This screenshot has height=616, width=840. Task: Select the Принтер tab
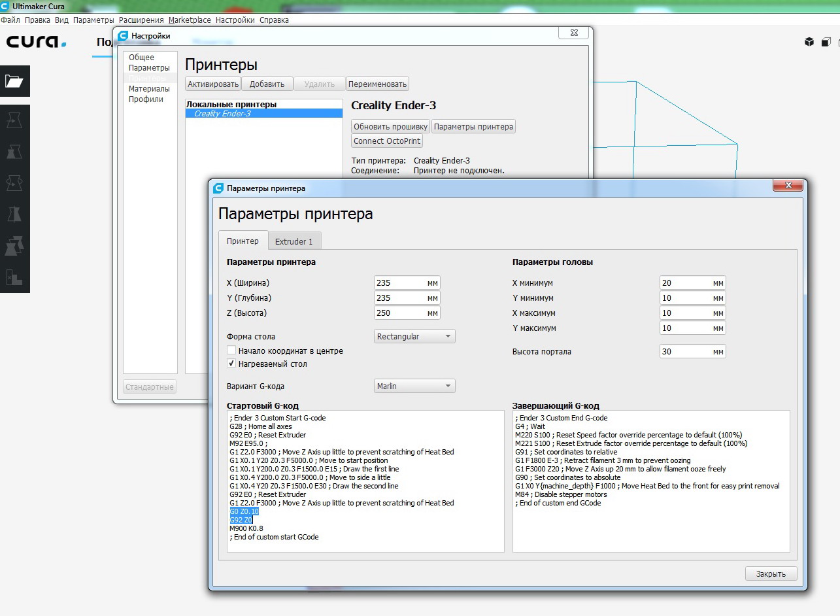243,241
